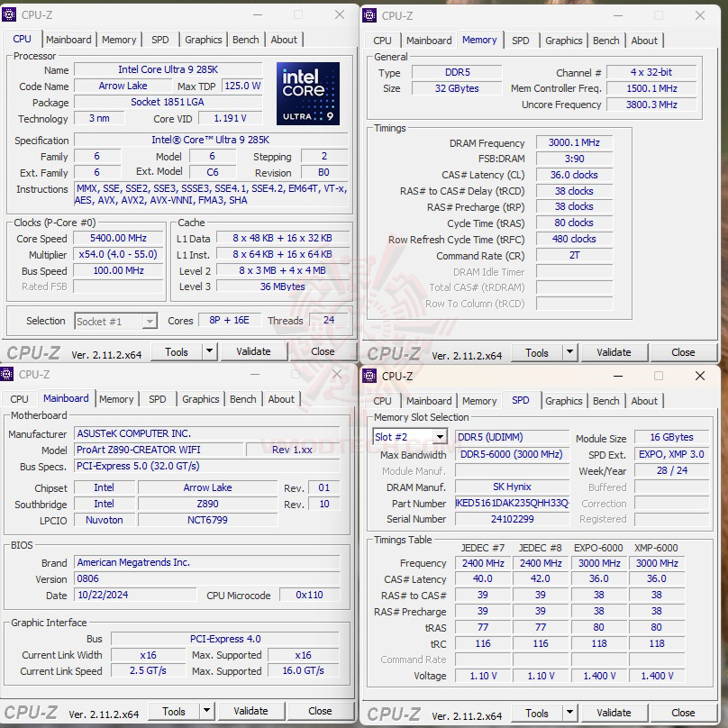Click Close button in the CPU window
728x728 pixels.
coord(323,351)
